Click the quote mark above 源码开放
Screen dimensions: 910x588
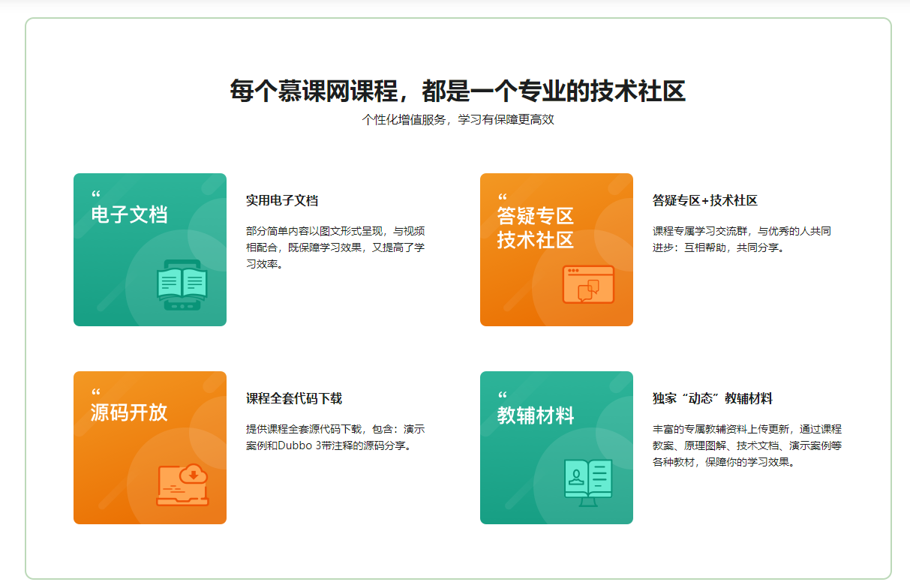tap(95, 394)
